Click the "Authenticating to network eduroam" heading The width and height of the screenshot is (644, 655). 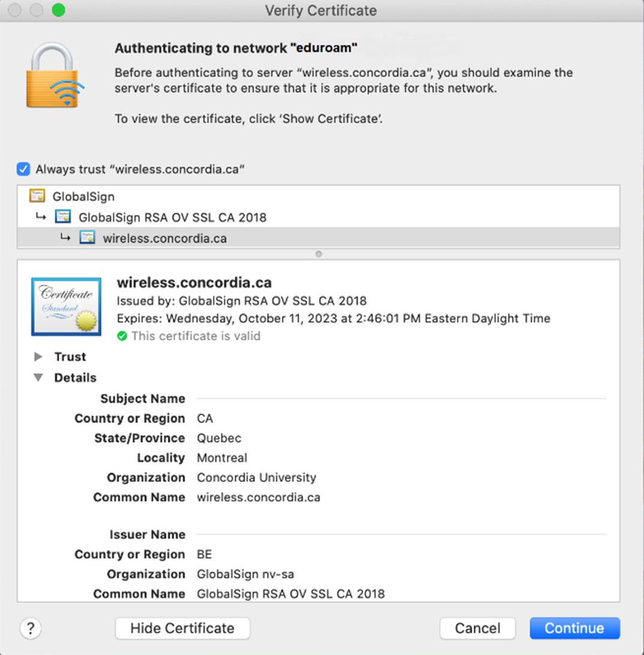tap(236, 48)
